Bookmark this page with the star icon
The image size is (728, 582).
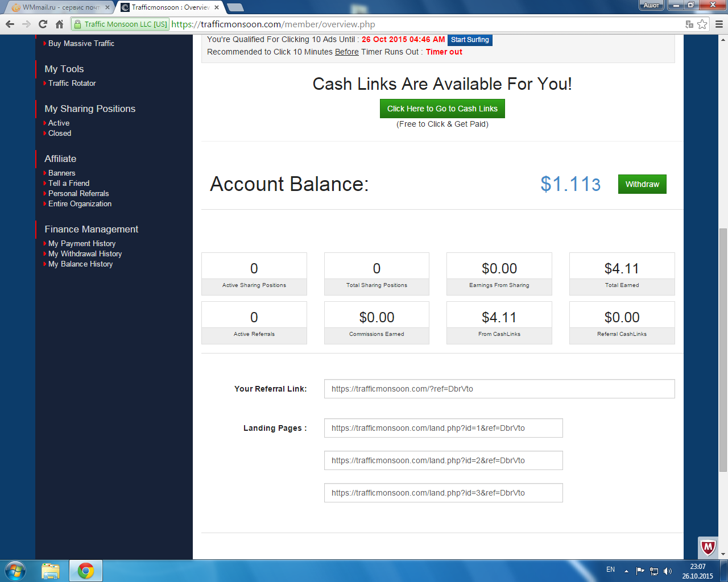pos(702,24)
